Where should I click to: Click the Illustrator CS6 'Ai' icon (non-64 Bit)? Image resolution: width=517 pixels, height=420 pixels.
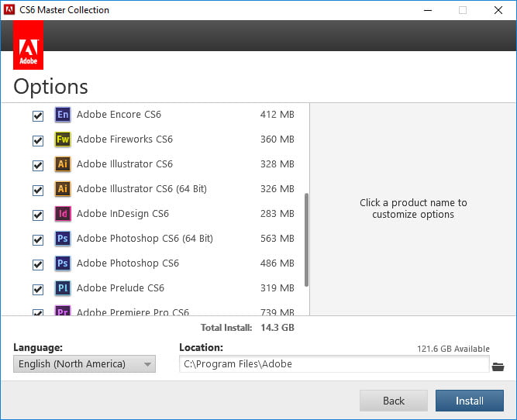pos(63,164)
